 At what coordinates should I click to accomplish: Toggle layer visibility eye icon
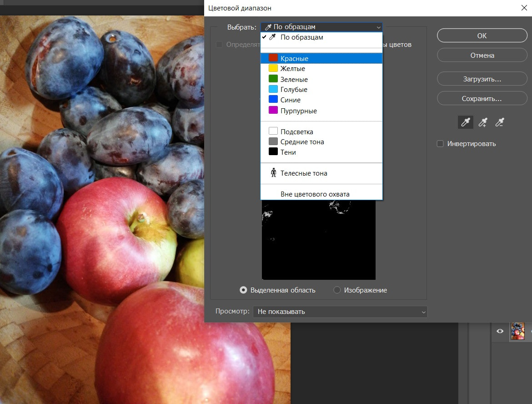tap(500, 331)
